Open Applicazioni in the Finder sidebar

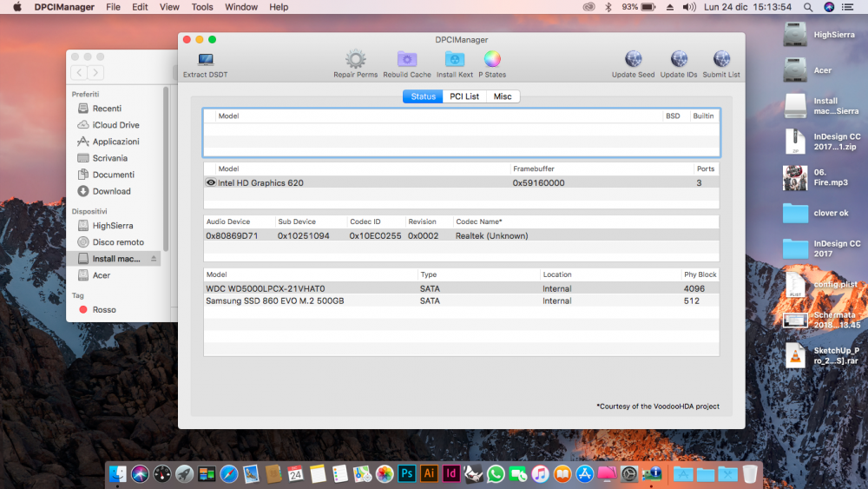116,142
